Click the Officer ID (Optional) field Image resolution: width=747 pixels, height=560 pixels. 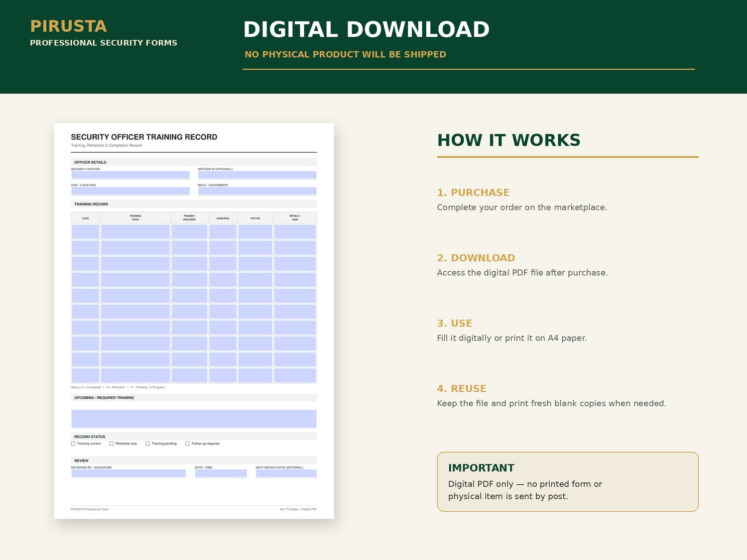point(257,175)
